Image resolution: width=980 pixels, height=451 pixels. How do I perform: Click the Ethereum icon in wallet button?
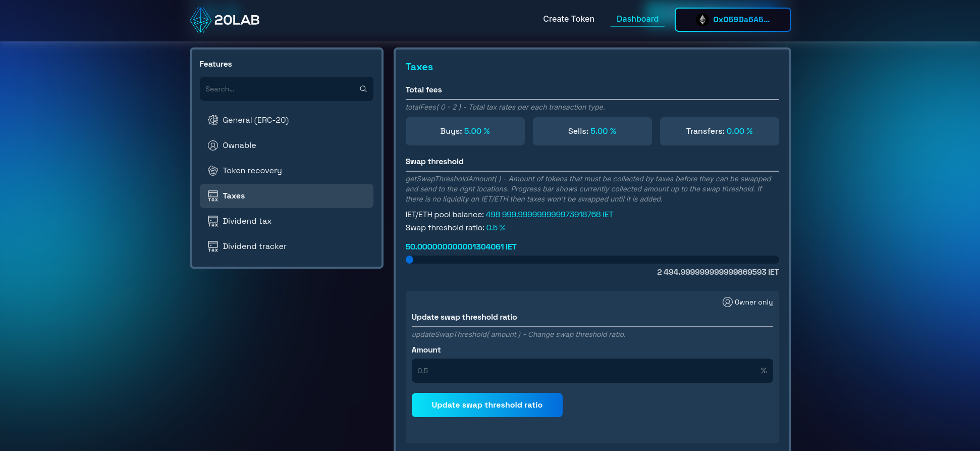(702, 20)
